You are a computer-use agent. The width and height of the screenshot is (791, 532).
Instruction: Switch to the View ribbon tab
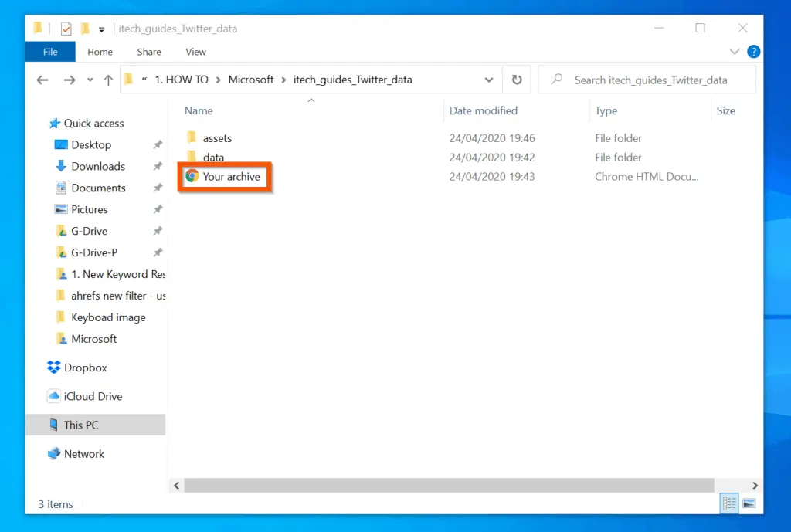click(x=195, y=52)
